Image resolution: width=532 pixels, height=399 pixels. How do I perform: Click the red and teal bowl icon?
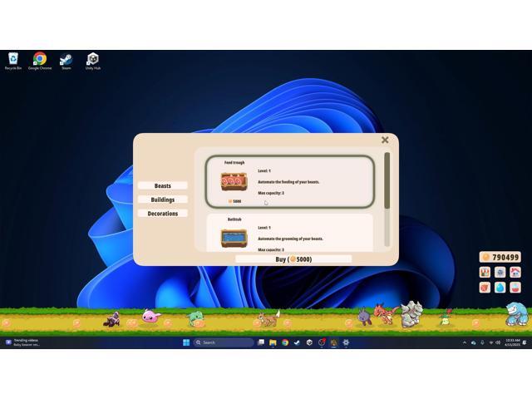[515, 288]
